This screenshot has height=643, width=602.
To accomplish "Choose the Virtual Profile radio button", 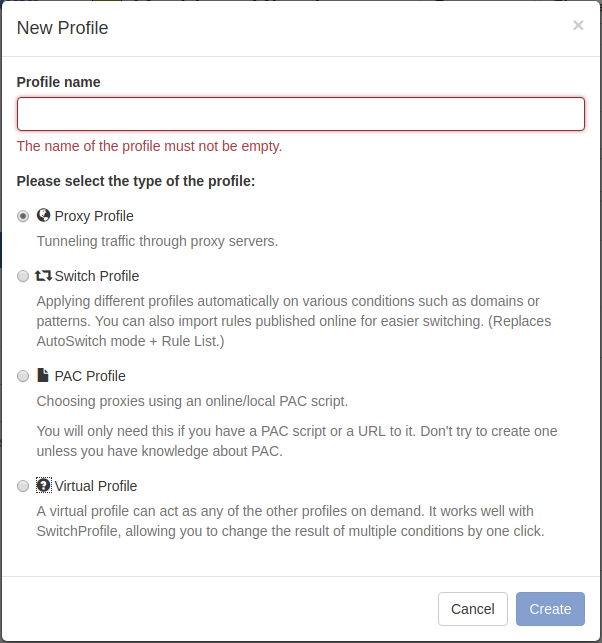I will [x=23, y=486].
